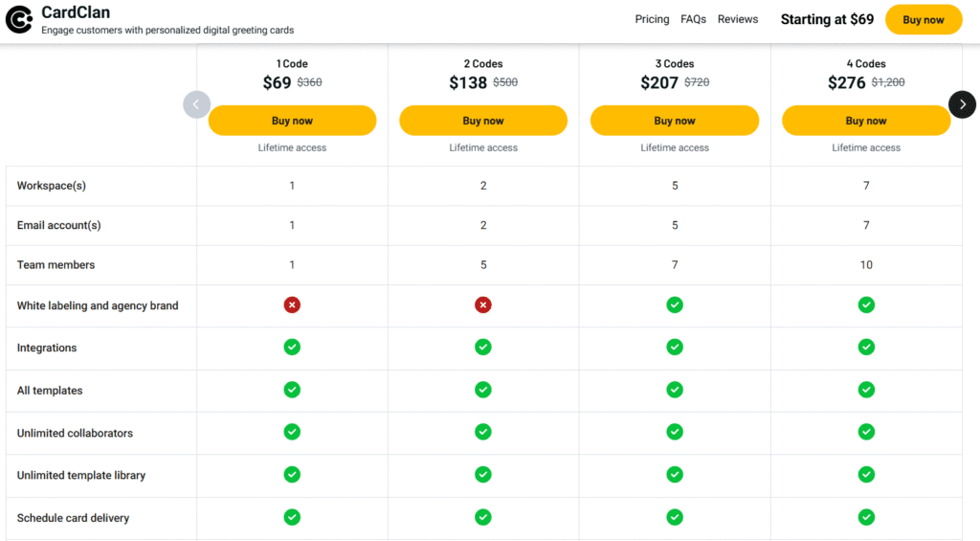The height and width of the screenshot is (541, 980).
Task: Click Unlimited collaborators checkmark under 3 Codes
Action: [x=675, y=432]
